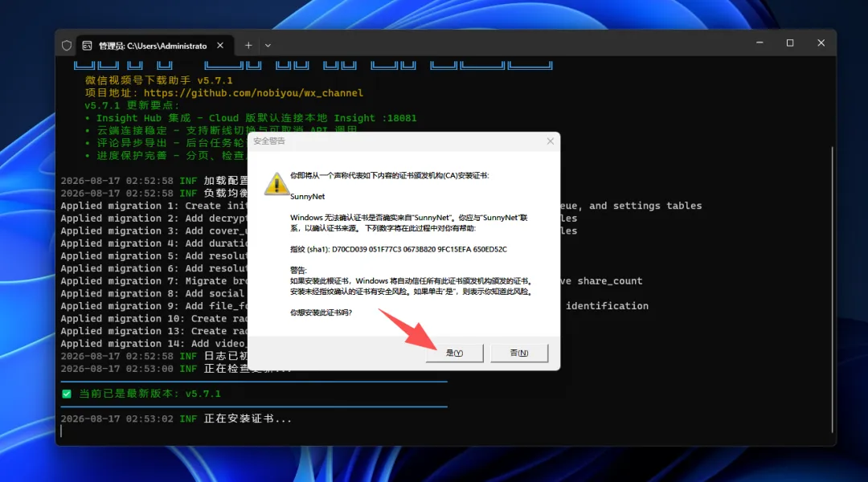
Task: Click the text 你想安装此证书吗?
Action: pyautogui.click(x=321, y=312)
